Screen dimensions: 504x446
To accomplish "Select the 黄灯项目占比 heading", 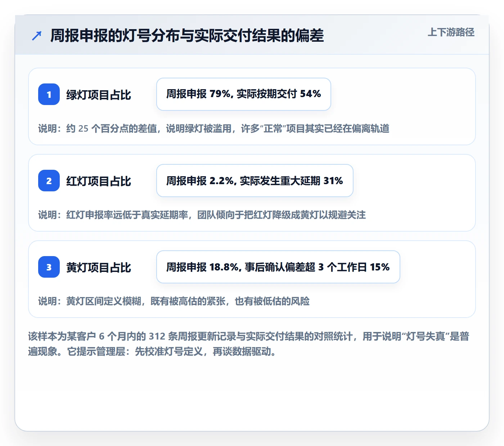I will (x=99, y=268).
